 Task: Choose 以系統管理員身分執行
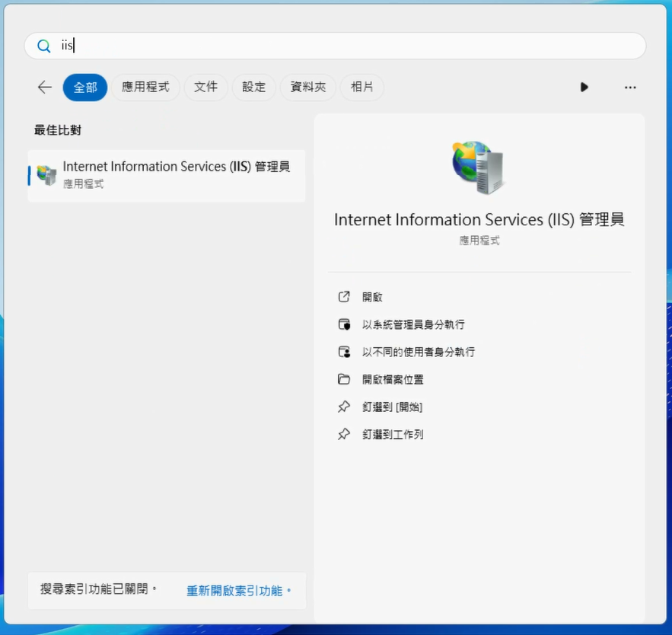pos(413,324)
